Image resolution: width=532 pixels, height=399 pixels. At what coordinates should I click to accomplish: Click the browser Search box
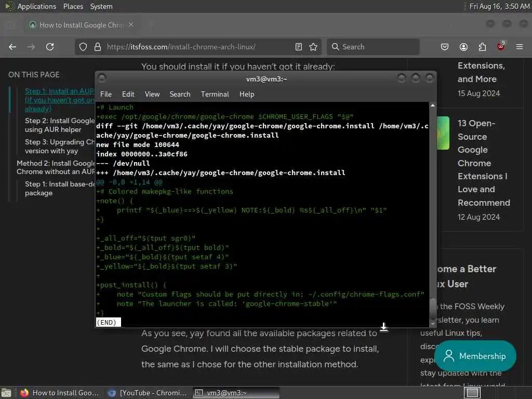coord(373,47)
